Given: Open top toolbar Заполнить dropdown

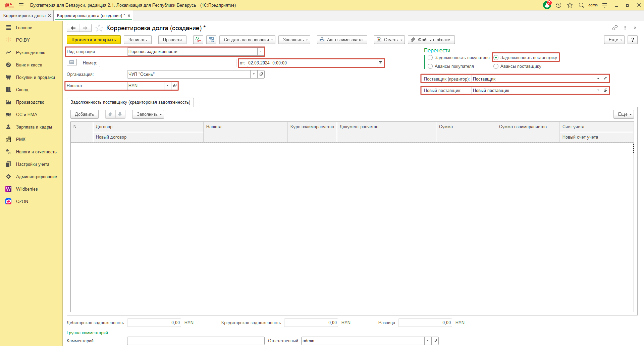Looking at the screenshot, I should click(x=294, y=40).
